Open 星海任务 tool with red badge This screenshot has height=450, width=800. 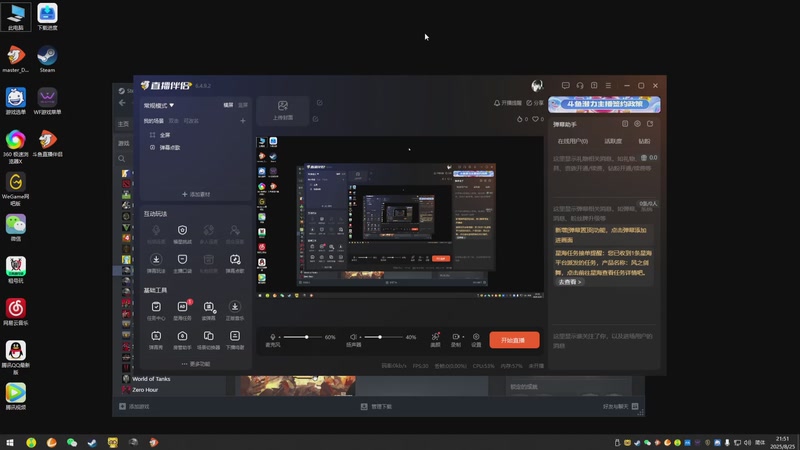point(182,310)
